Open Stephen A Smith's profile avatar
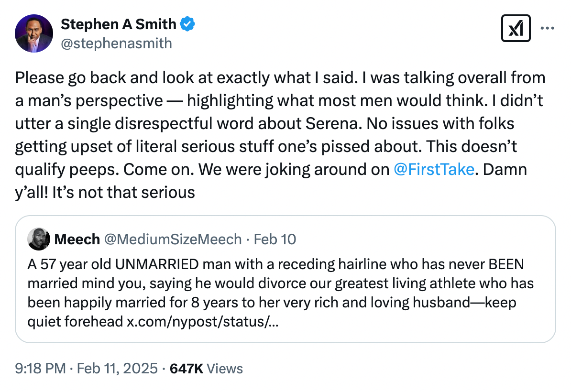The image size is (571, 392). 34,33
